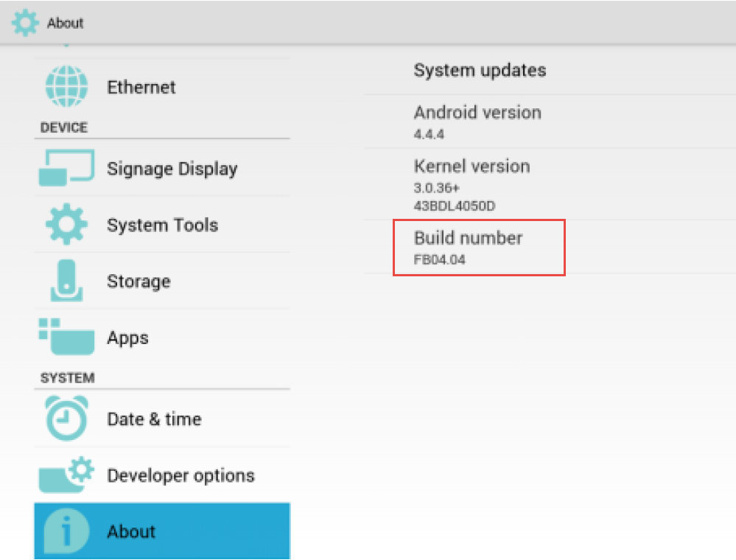The image size is (736, 560).
Task: Click the Apps folder icon
Action: (x=66, y=337)
